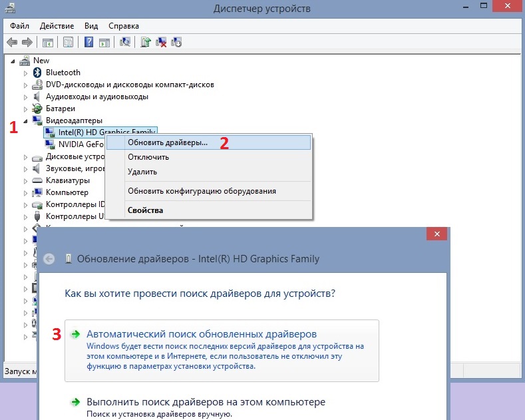525x420 pixels.
Task: Click the disk drive icon next to Дисковые устройства
Action: pos(37,157)
